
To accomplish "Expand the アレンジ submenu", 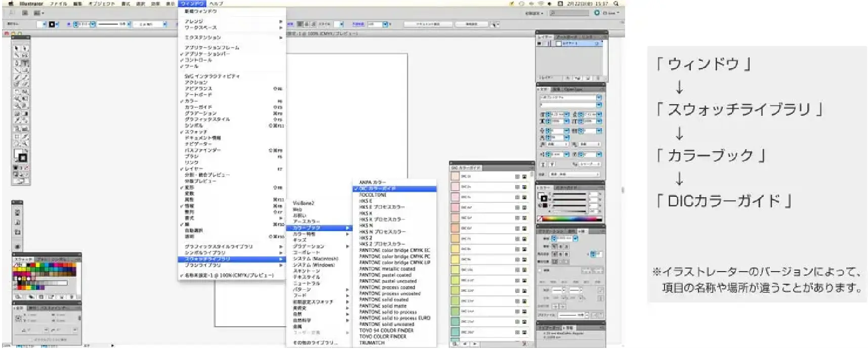I will click(x=232, y=21).
